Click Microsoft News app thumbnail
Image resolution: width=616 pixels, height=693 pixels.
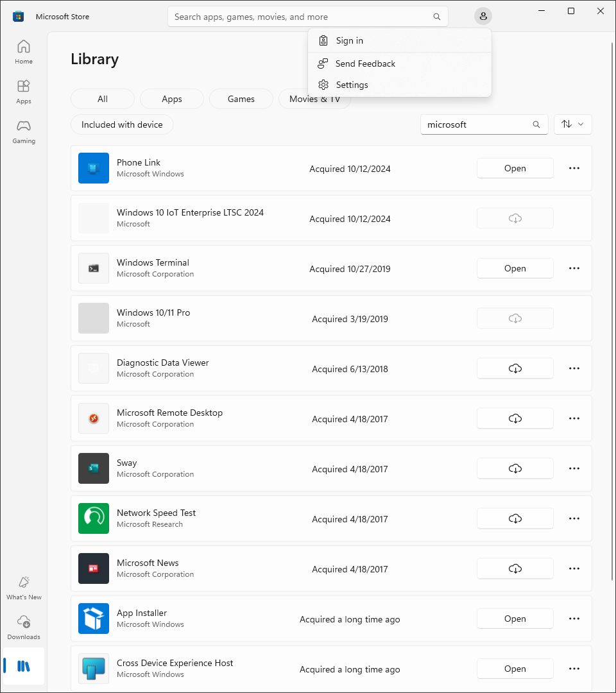pyautogui.click(x=94, y=569)
